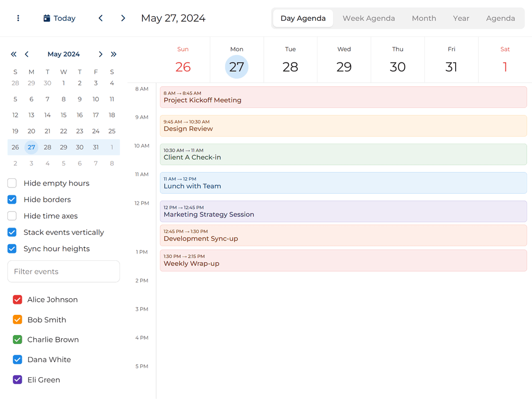Jump forward a year with double-right chevron
532x399 pixels.
(x=114, y=54)
